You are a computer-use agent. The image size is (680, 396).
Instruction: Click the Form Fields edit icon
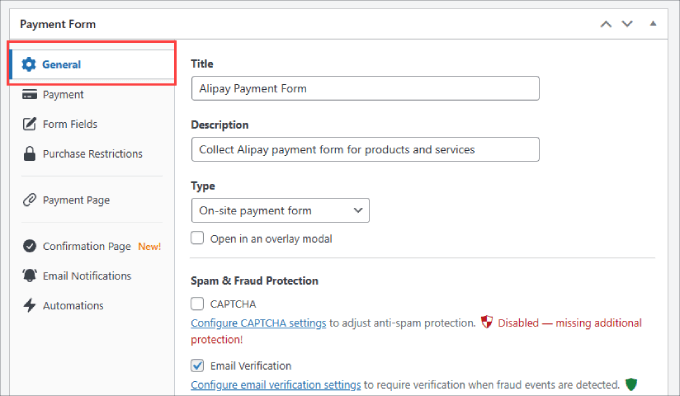(x=29, y=124)
